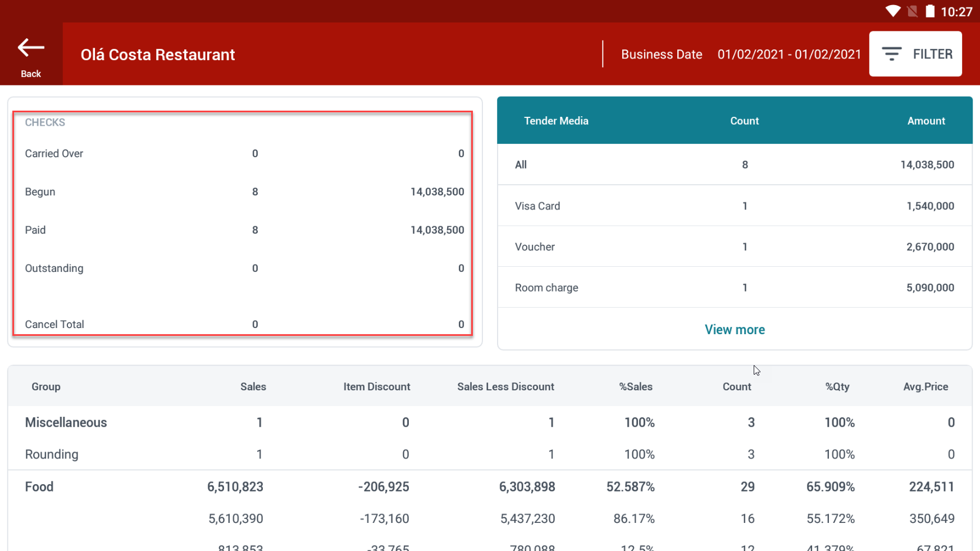Sort by the Sales column header
Viewport: 980px width, 551px height.
click(253, 386)
